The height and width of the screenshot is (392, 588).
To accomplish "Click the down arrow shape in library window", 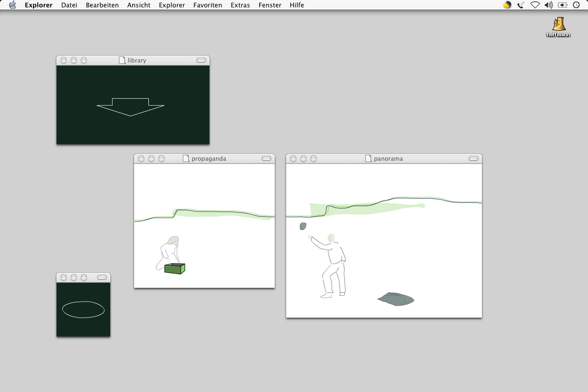I will click(130, 107).
